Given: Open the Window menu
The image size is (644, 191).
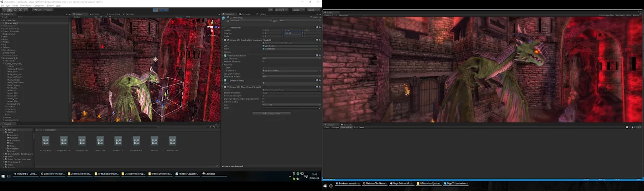Looking at the screenshot, I should click(x=50, y=6).
